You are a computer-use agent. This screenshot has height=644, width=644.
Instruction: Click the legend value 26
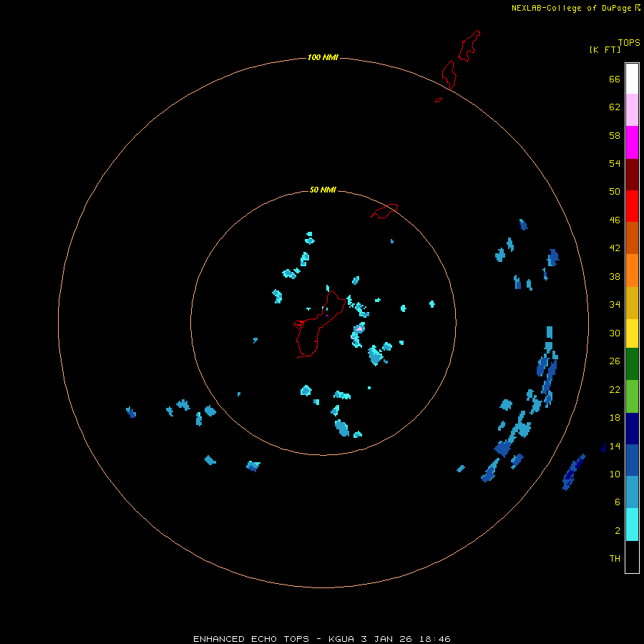[615, 361]
